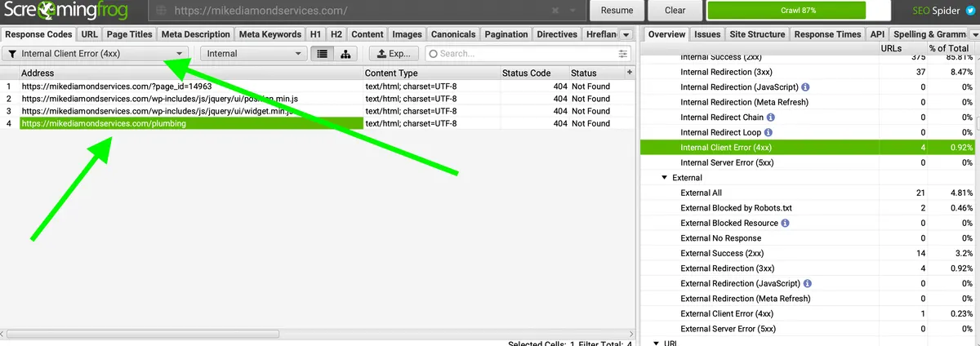
Task: Info icon beside External Blocked Resource
Action: click(785, 223)
